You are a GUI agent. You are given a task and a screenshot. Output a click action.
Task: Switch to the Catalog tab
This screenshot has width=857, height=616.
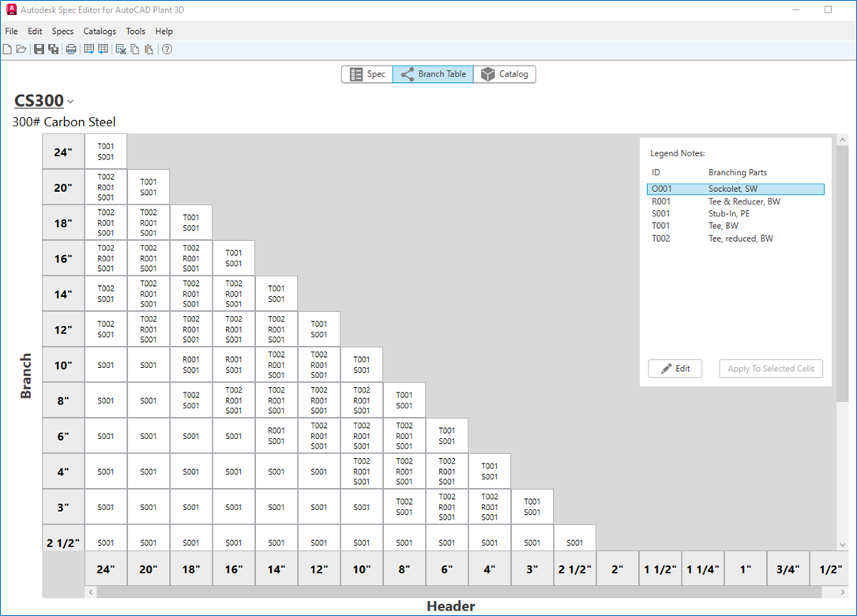[505, 74]
